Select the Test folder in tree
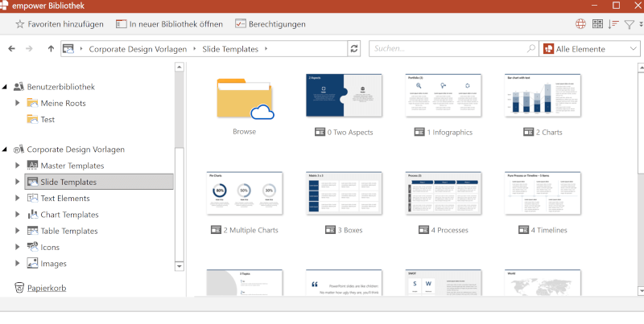Image resolution: width=644 pixels, height=324 pixels. tap(47, 119)
